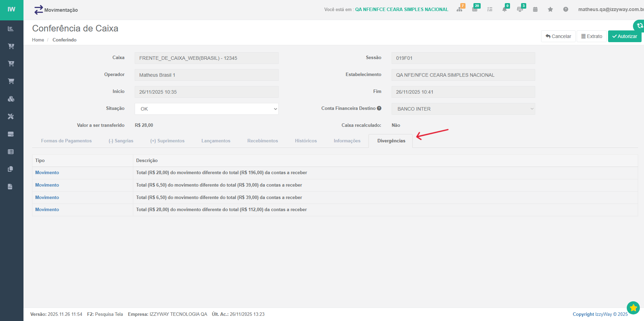Click the bar chart sidebar icon
Viewport: 644px width, 321px height.
coord(11,29)
